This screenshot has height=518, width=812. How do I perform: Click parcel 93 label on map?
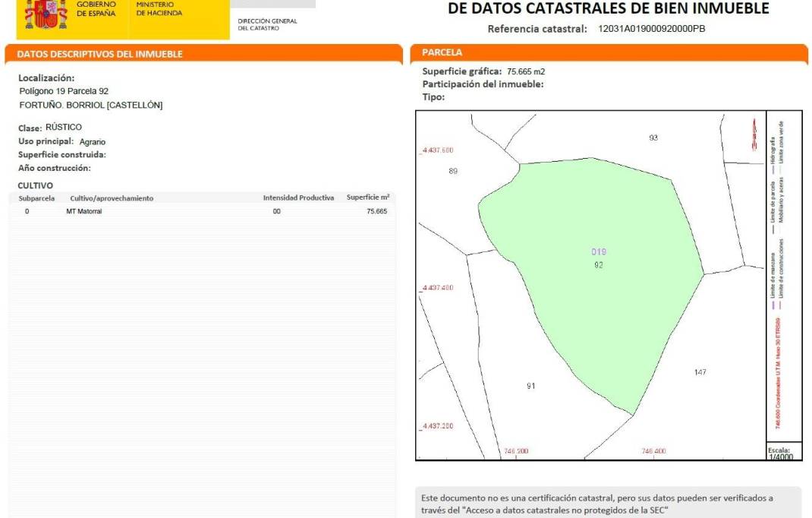click(653, 137)
